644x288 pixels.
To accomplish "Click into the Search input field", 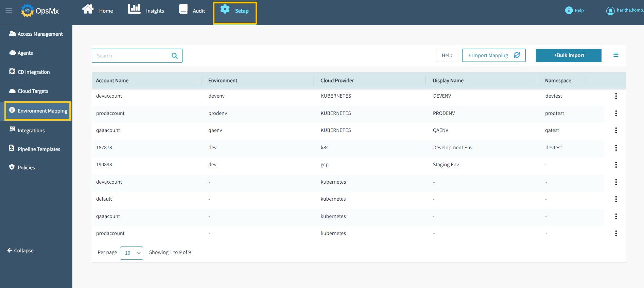I will (x=133, y=56).
